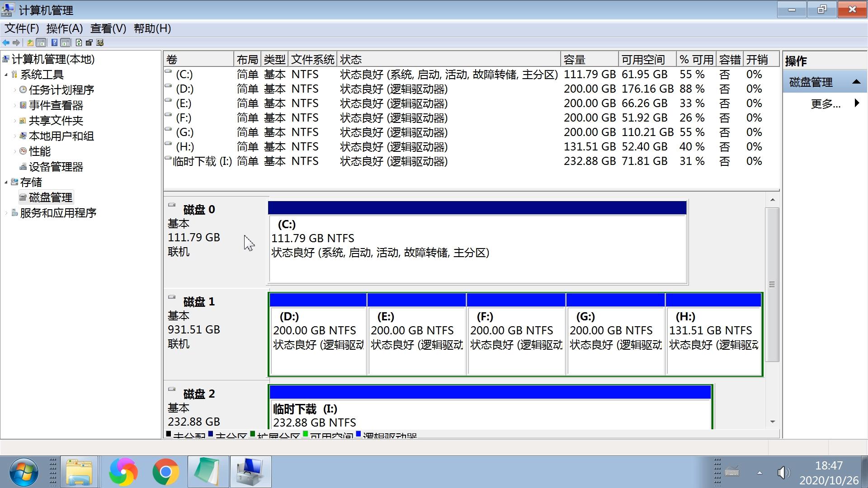Click the Refresh toolbar icon
This screenshot has width=868, height=488.
pos(79,42)
